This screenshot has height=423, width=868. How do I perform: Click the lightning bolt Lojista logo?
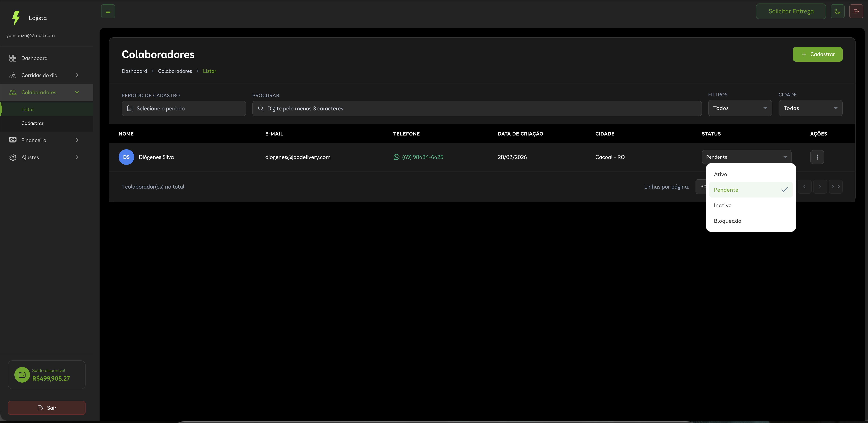[16, 18]
